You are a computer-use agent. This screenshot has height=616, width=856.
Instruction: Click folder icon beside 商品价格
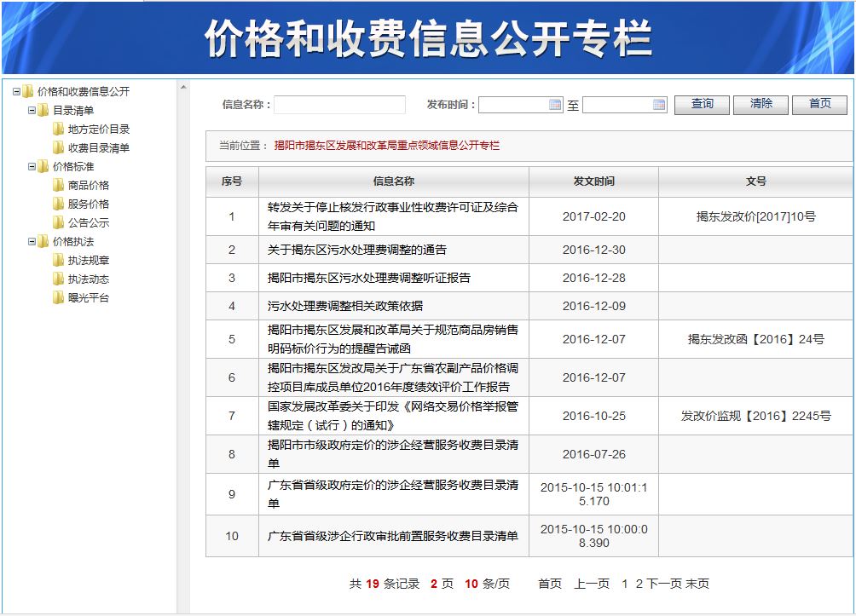(x=59, y=185)
